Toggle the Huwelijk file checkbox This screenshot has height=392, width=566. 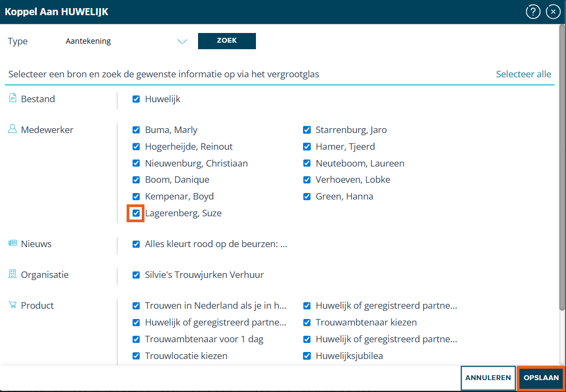(x=136, y=99)
